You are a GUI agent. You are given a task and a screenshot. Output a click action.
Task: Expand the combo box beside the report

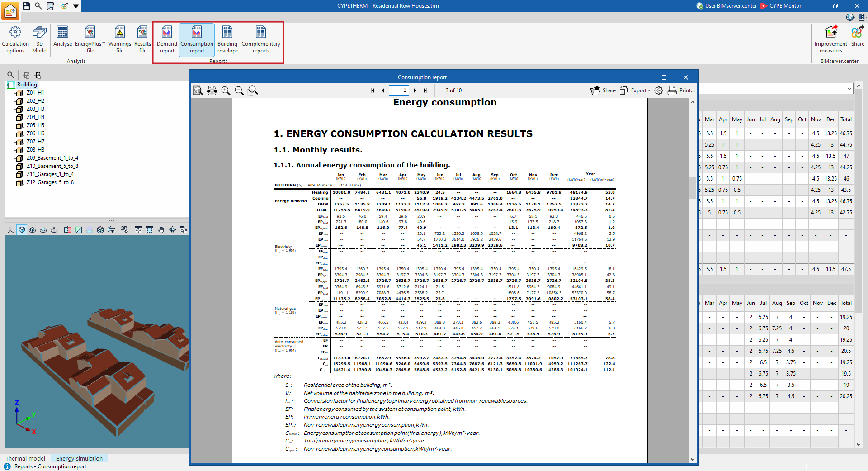coord(849,89)
